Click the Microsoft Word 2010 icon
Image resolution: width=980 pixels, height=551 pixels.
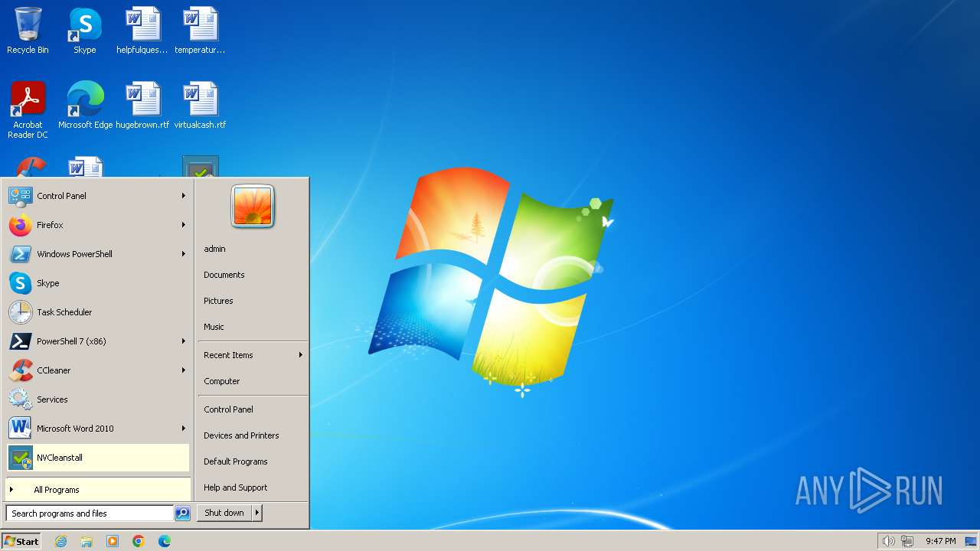[20, 429]
